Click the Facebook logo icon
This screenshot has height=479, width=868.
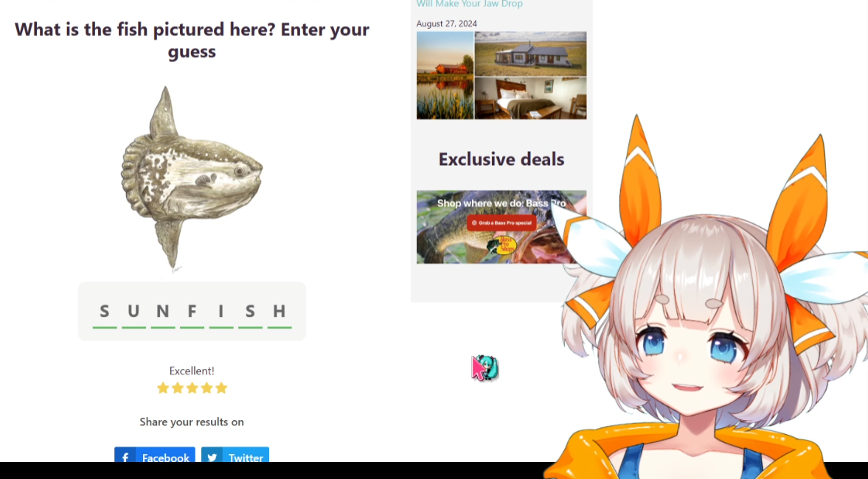tap(125, 457)
